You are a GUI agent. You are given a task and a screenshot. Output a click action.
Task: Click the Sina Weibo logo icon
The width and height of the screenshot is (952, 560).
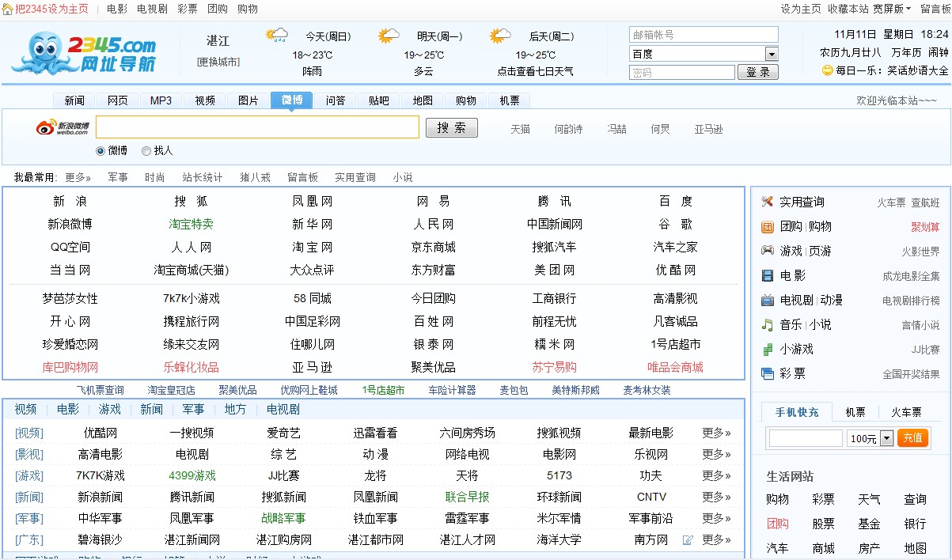63,127
